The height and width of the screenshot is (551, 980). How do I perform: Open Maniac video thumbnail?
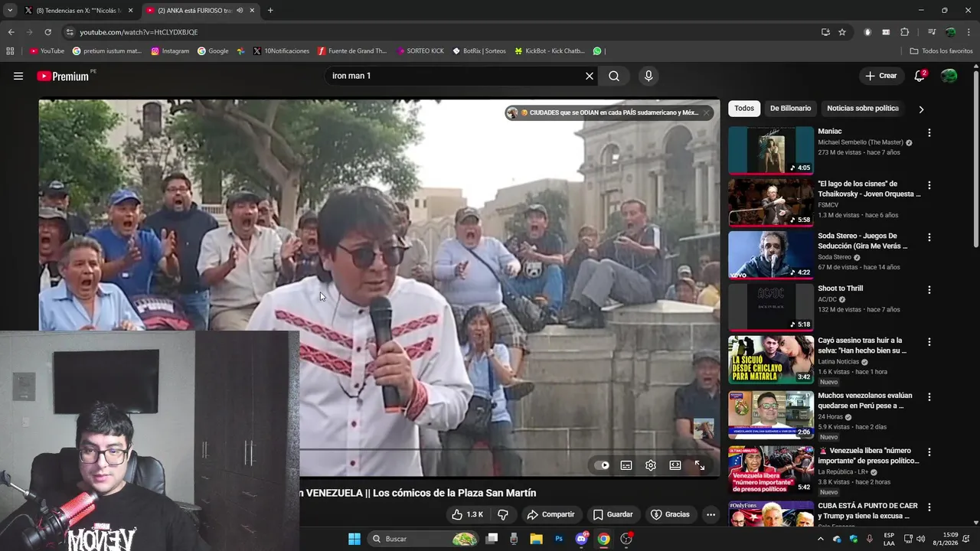pos(771,150)
